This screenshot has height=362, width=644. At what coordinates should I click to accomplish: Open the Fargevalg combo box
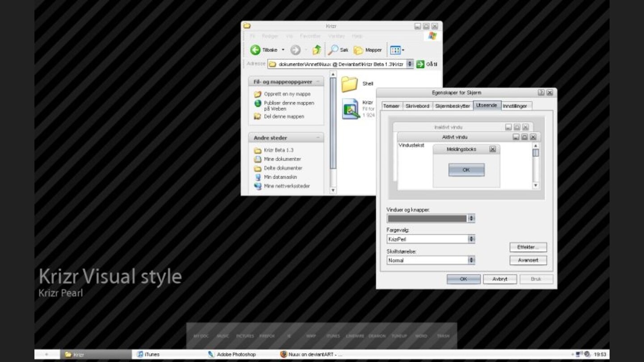[x=471, y=239]
